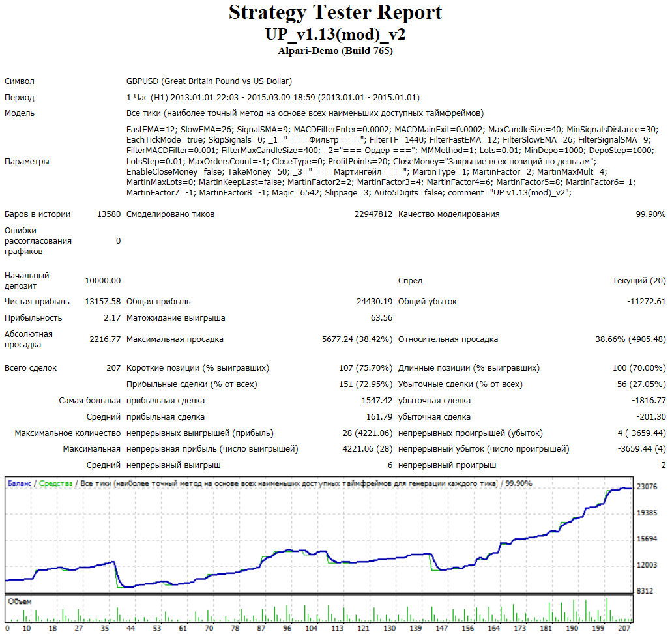The width and height of the screenshot is (672, 634).
Task: Click the Объем volume panel label
Action: (x=20, y=602)
